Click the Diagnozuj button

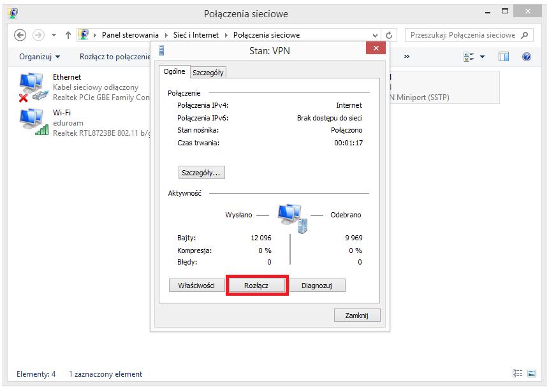317,286
